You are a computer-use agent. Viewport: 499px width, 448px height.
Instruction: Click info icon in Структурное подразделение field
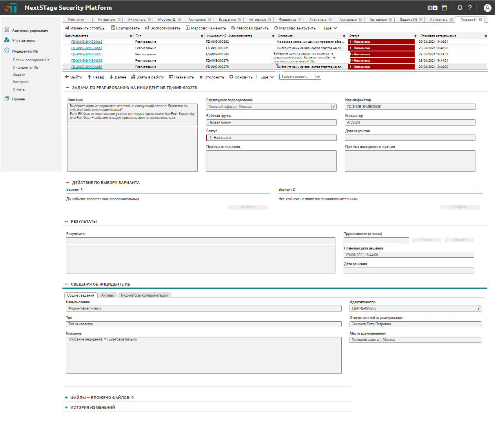coord(334,107)
